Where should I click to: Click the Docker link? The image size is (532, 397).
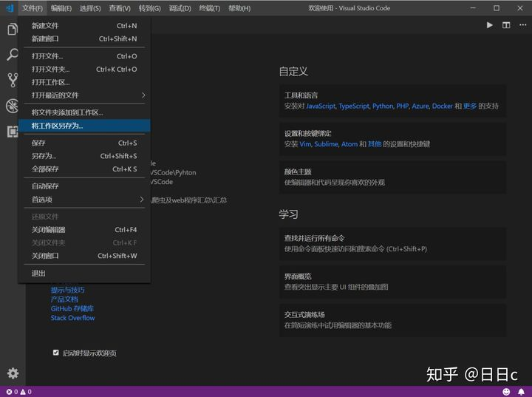coord(443,106)
